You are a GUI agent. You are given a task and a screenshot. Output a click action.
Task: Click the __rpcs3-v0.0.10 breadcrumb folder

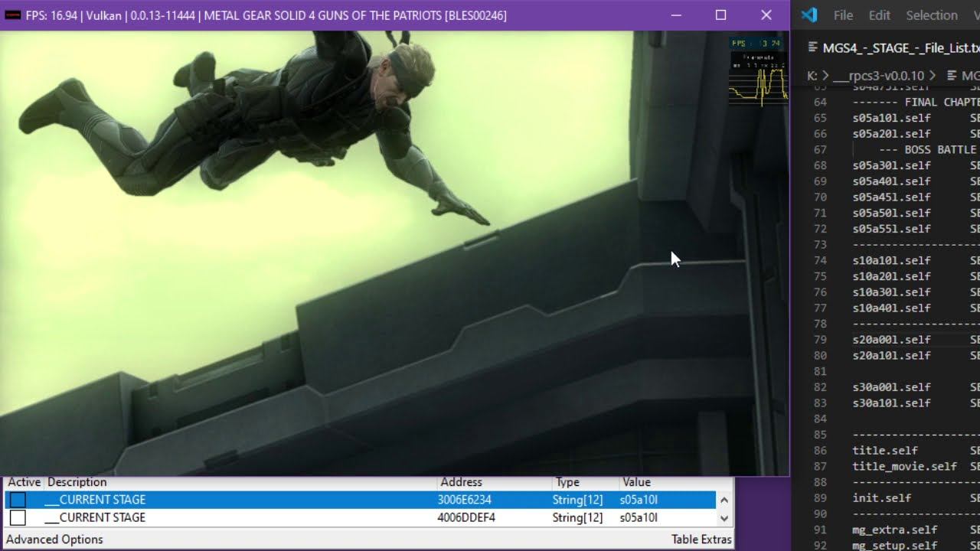click(879, 76)
